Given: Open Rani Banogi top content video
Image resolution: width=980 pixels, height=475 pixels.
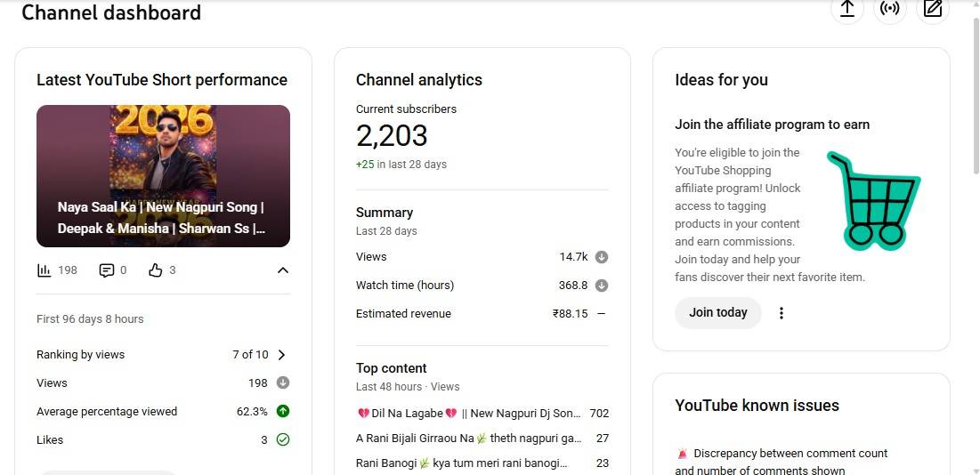Looking at the screenshot, I should tap(461, 463).
